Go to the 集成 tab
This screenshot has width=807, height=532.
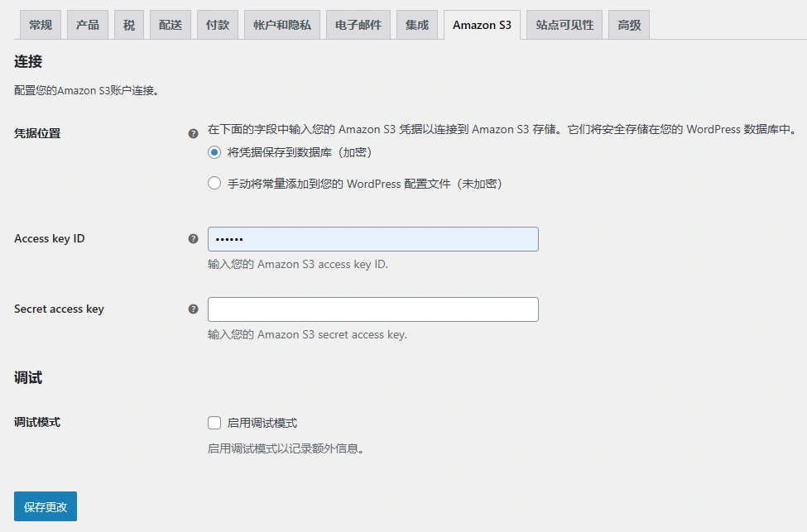[x=416, y=25]
